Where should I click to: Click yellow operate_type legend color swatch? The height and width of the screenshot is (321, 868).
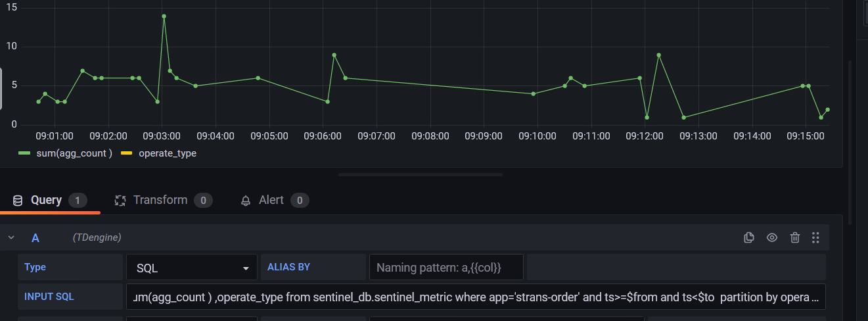coord(126,153)
